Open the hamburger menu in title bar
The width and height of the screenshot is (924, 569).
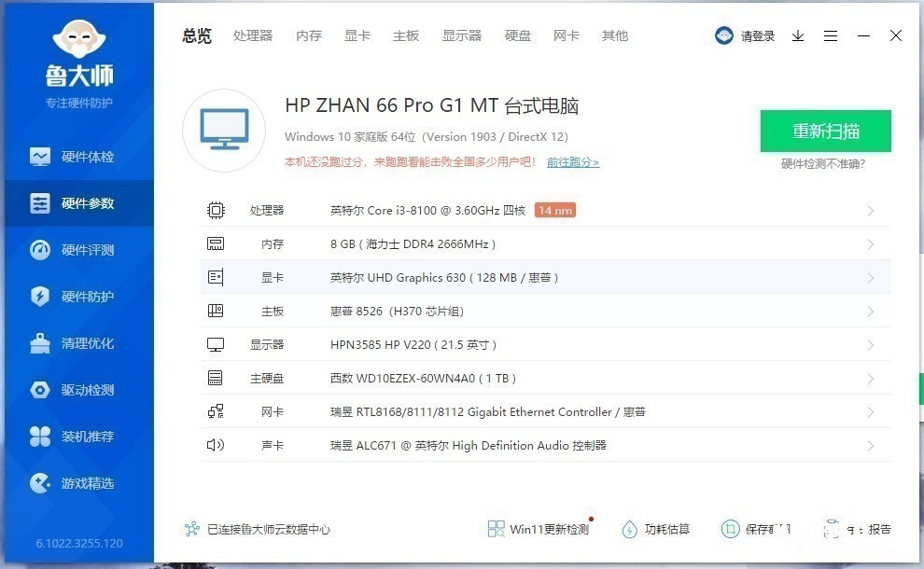pyautogui.click(x=831, y=35)
